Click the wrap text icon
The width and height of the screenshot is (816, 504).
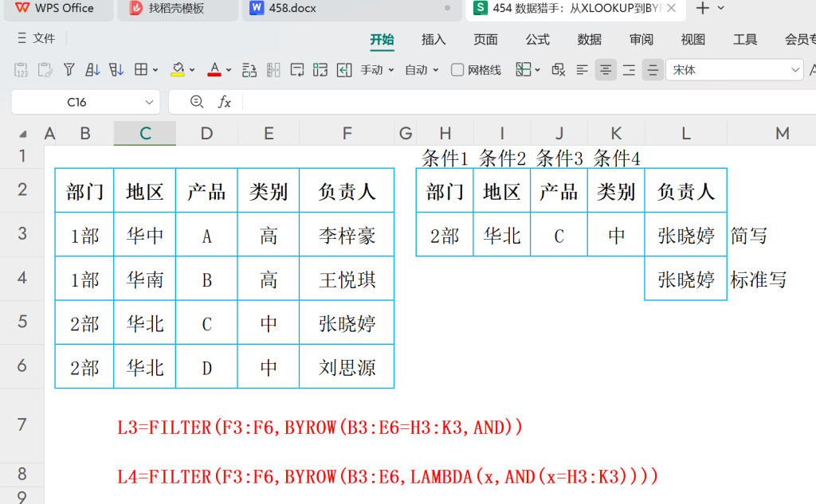coord(297,70)
